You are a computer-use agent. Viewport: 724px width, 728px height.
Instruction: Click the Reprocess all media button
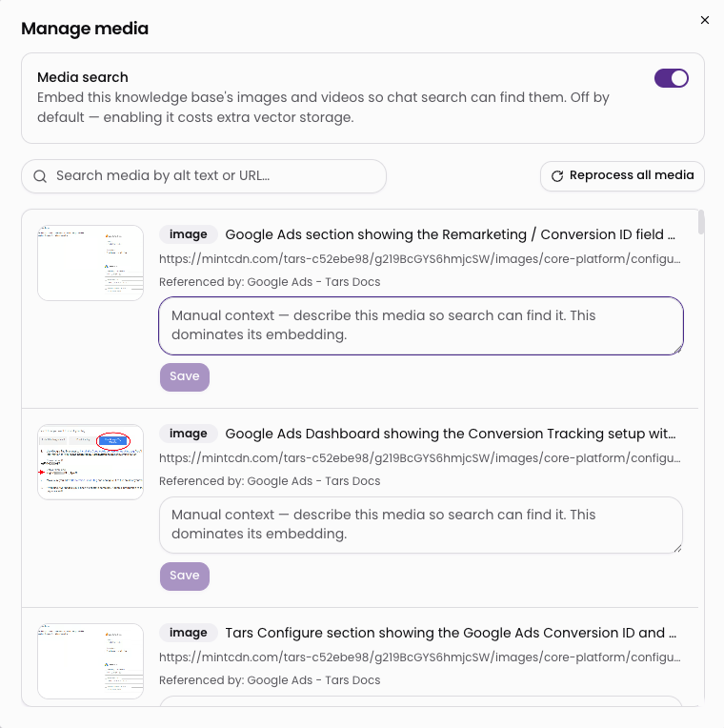(622, 175)
